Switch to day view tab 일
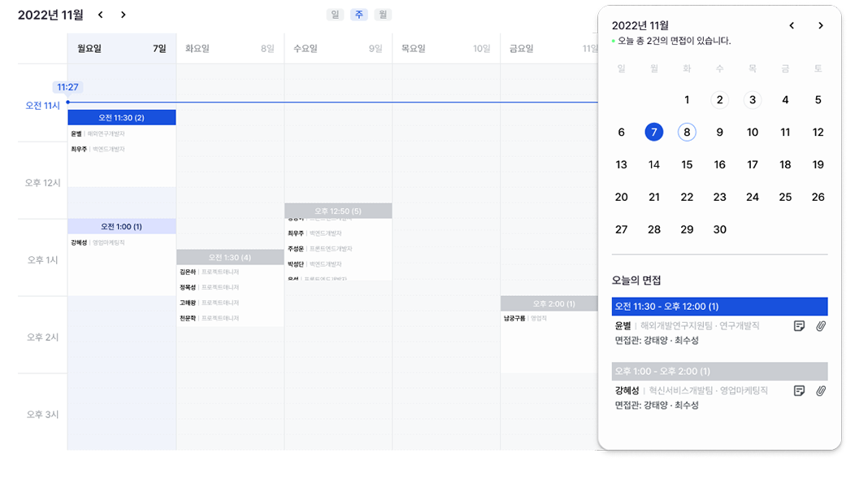This screenshot has width=868, height=488. (335, 15)
